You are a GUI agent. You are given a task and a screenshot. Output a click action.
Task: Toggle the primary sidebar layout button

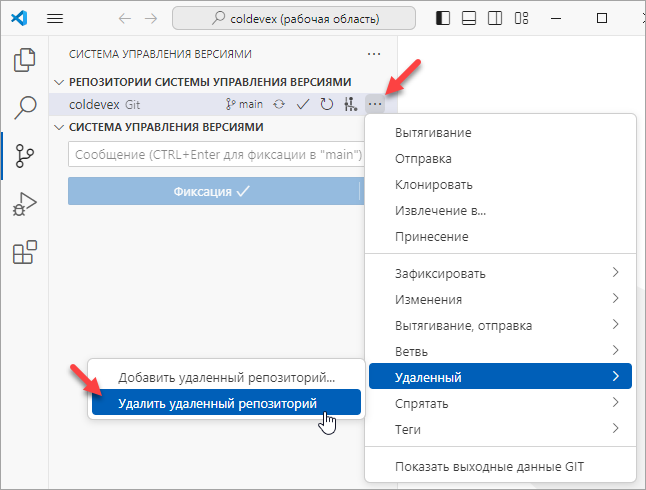[444, 19]
